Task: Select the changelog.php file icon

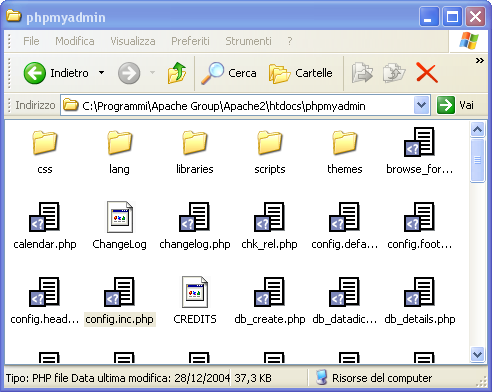Action: click(x=194, y=217)
